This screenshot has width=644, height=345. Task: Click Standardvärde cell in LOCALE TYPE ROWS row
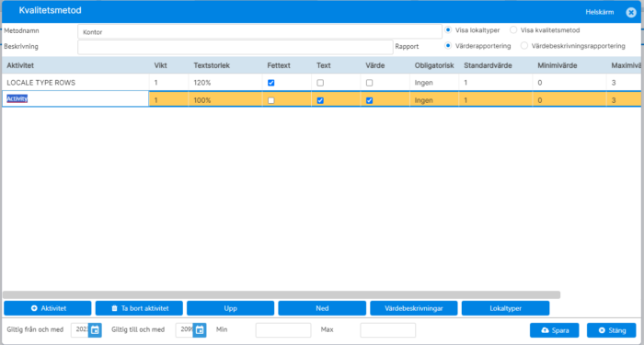click(x=496, y=83)
